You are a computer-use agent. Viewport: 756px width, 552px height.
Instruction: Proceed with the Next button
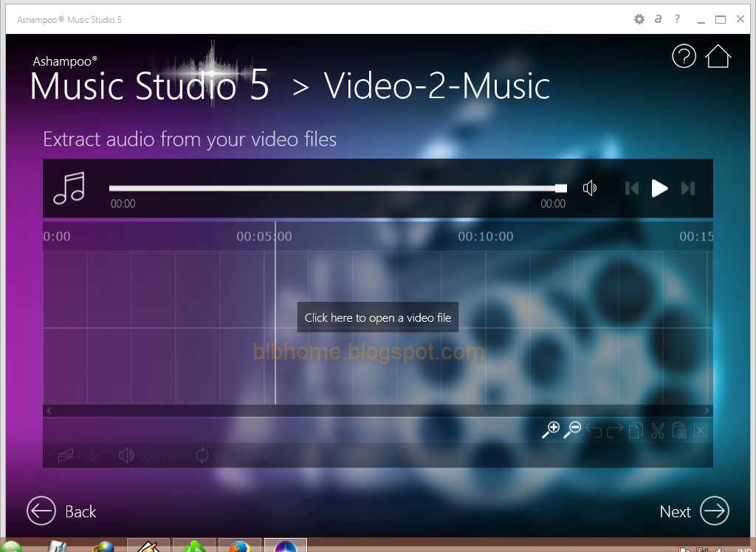coord(694,511)
